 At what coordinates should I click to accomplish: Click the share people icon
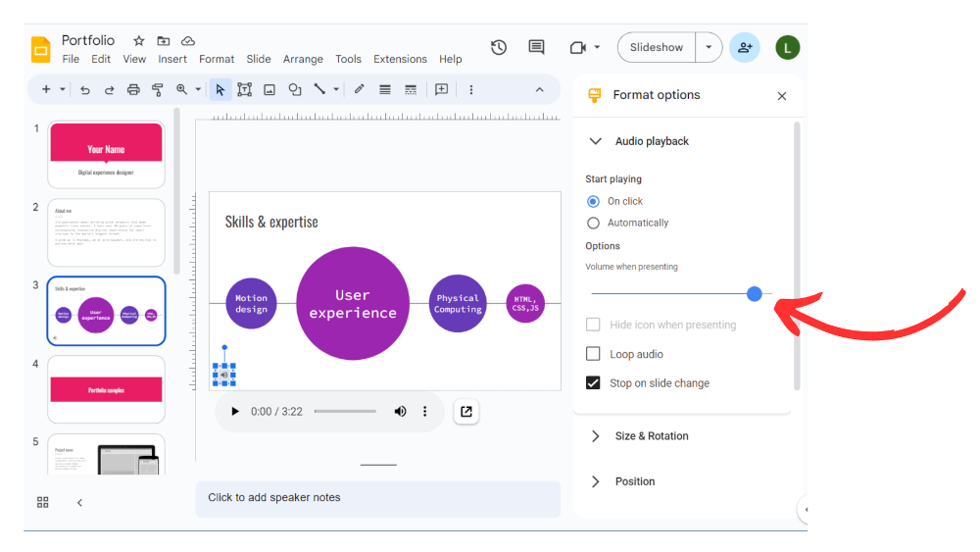pyautogui.click(x=745, y=47)
